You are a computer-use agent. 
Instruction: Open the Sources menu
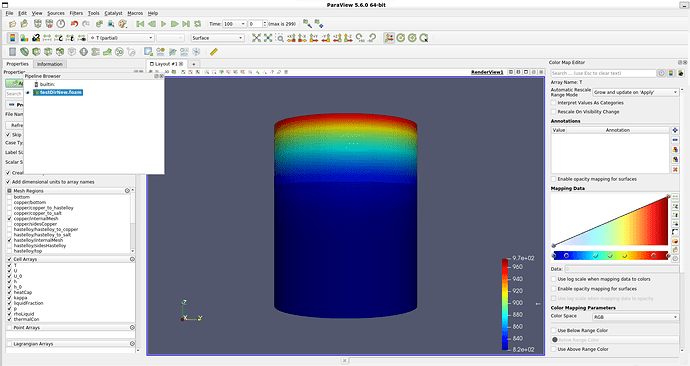click(x=56, y=13)
